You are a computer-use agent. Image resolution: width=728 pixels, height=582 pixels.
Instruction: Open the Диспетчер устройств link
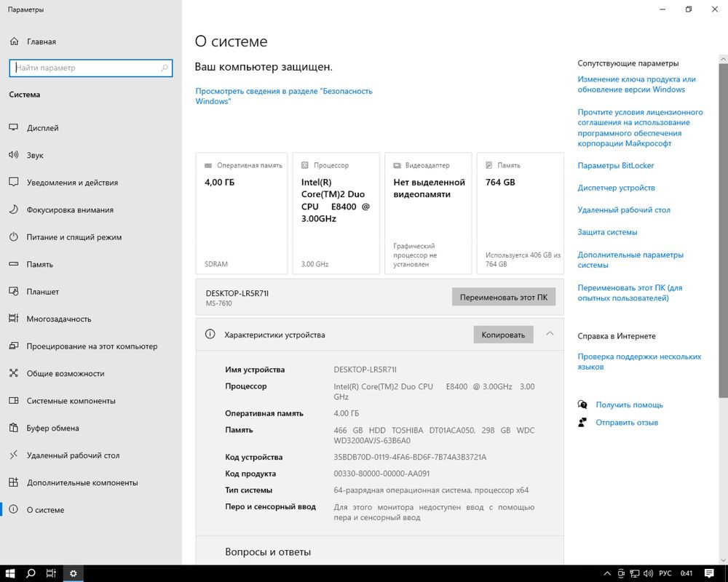pyautogui.click(x=616, y=188)
